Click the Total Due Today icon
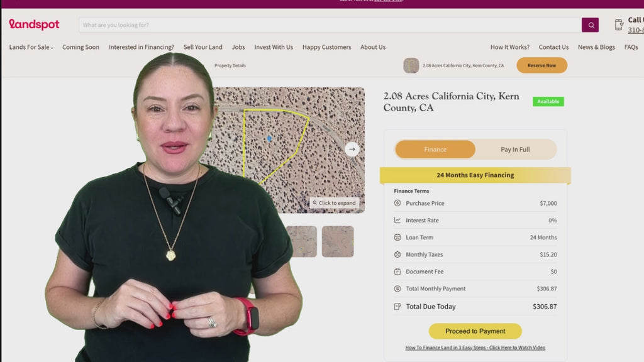This screenshot has height=362, width=644. 397,307
